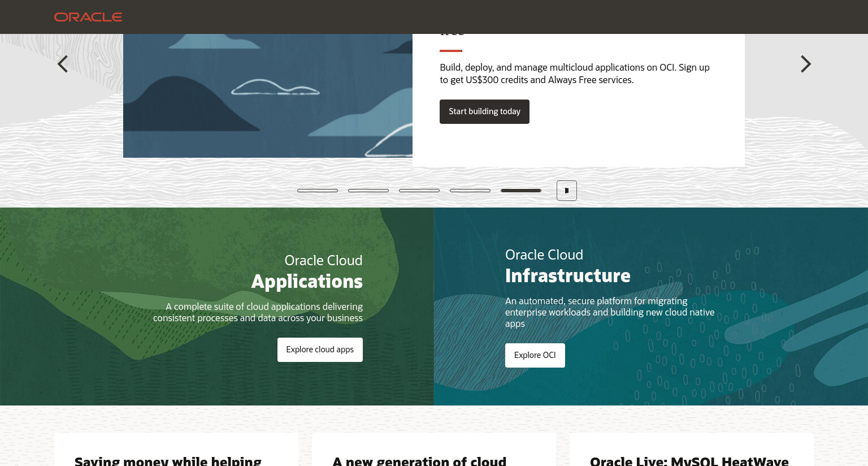This screenshot has width=868, height=466.
Task: Click 'An automated, secure platform' description
Action: (x=610, y=312)
